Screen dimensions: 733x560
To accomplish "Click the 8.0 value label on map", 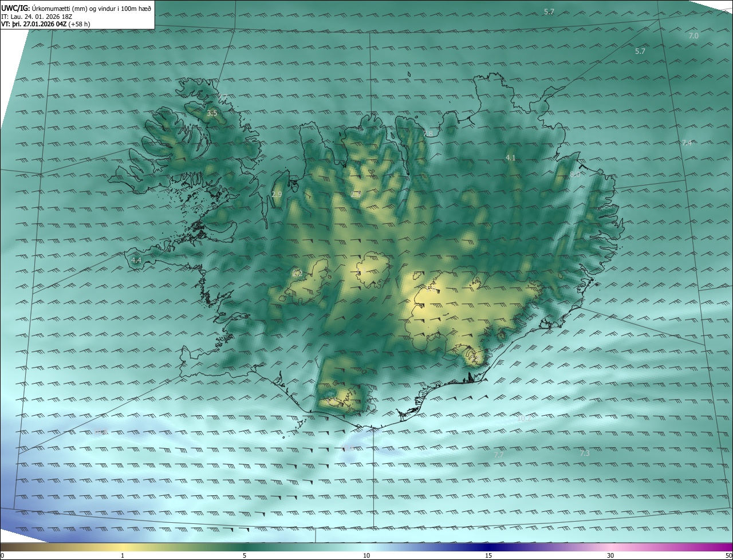I will pos(574,174).
